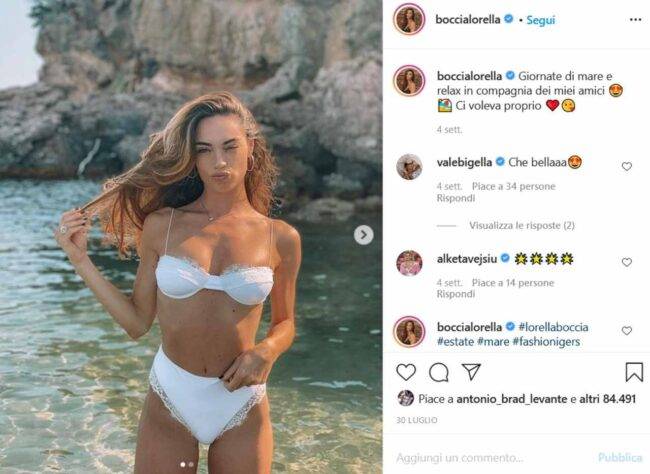
Task: Reply to alketavejsiu's comment via Rispondi
Action: [456, 294]
